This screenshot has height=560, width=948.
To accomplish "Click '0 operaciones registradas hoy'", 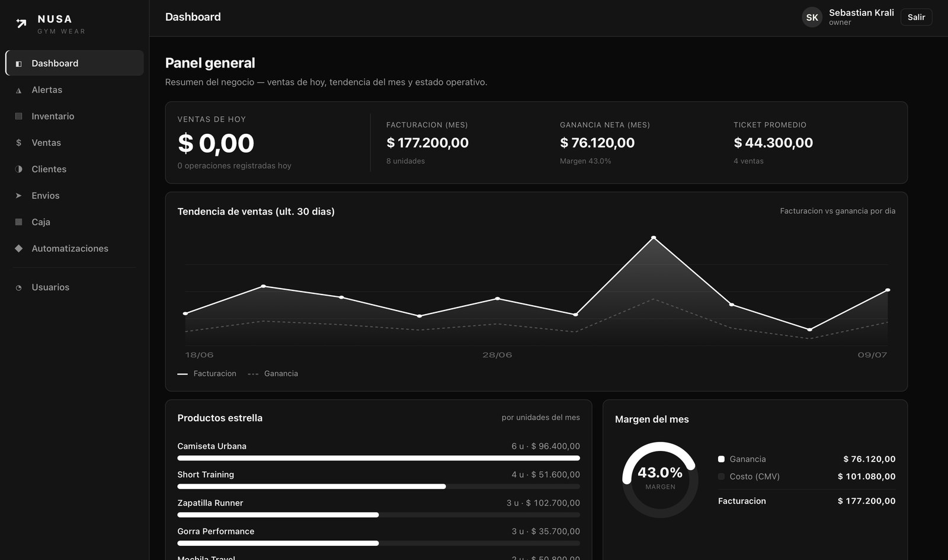I will pos(234,166).
